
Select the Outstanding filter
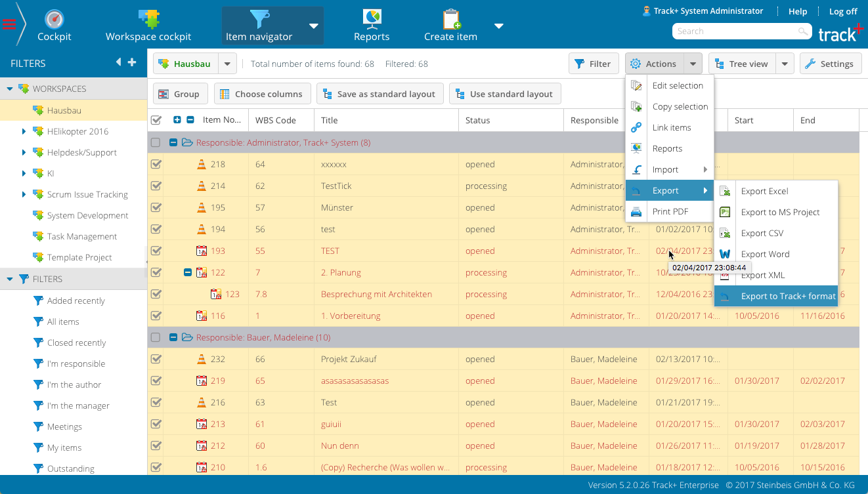[70, 468]
